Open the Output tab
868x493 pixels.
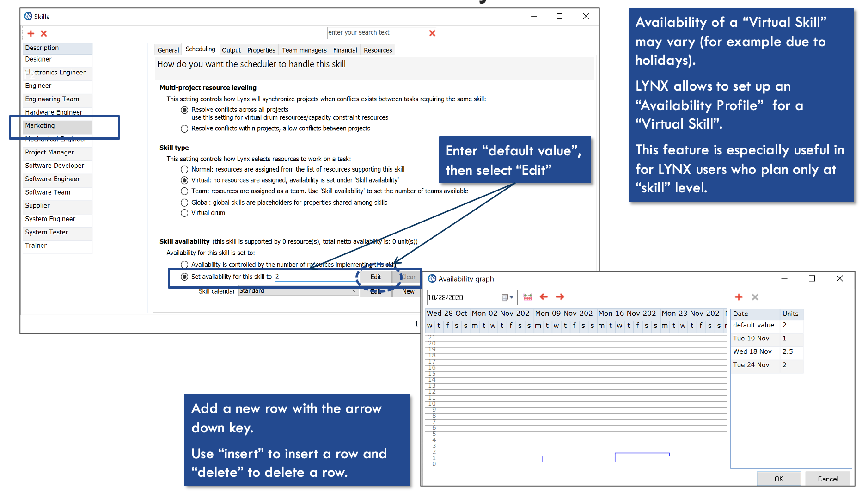pyautogui.click(x=231, y=50)
